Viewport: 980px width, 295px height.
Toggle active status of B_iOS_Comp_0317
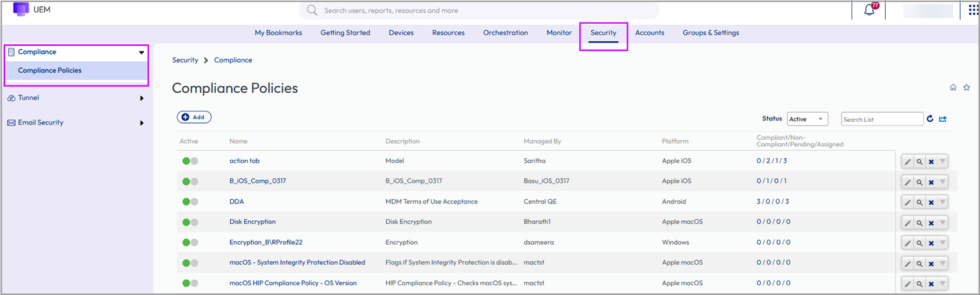[x=190, y=181]
